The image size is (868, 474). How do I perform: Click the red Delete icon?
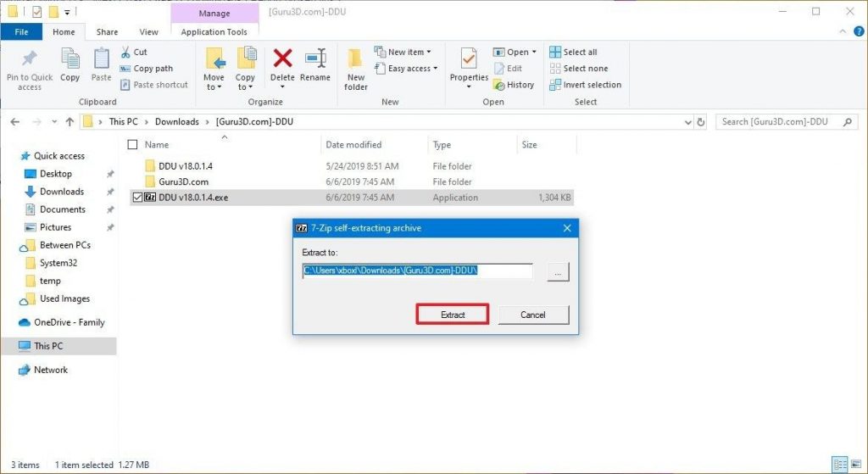point(282,61)
